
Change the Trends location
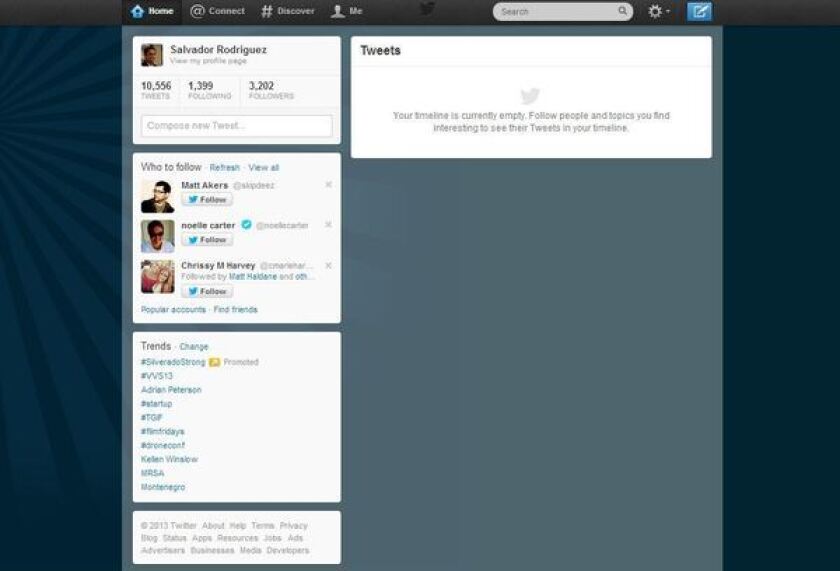tap(193, 347)
